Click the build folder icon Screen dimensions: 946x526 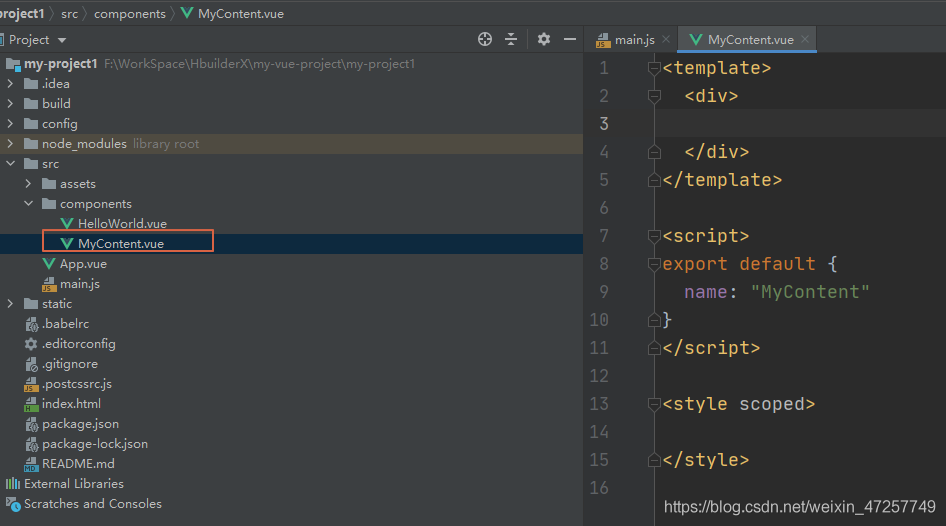31,104
